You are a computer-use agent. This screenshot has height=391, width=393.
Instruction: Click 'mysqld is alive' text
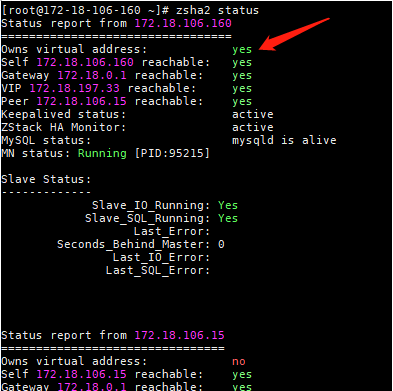[x=284, y=140]
